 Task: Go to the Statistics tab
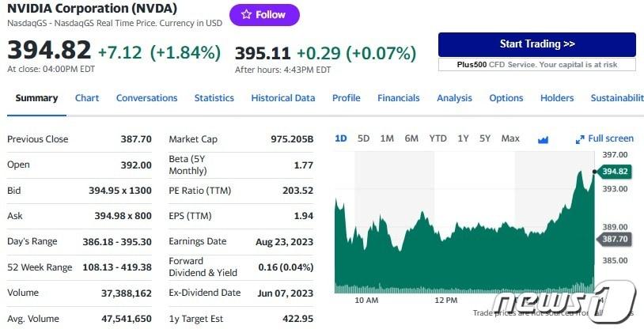pos(214,98)
